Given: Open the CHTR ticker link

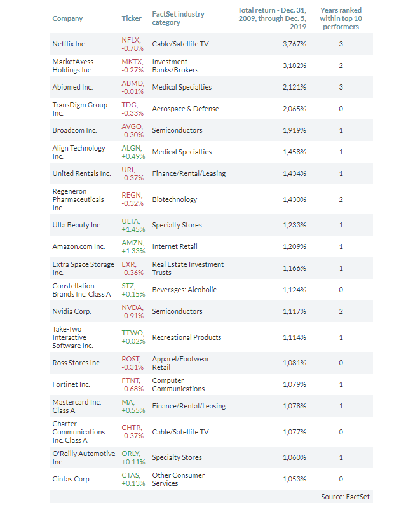Looking at the screenshot, I should point(132,428).
